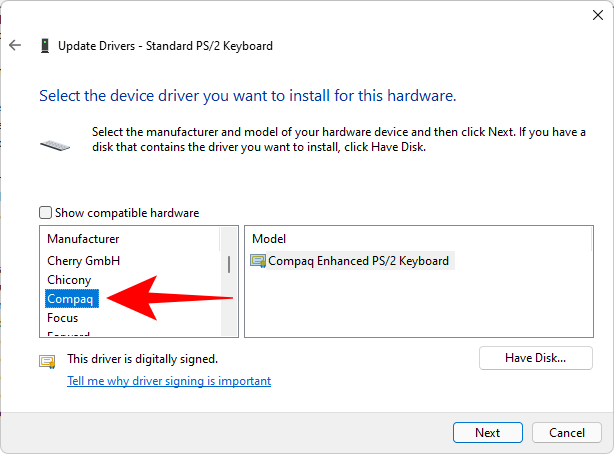The image size is (614, 454).
Task: Click the manufacturer list scrollbar thumb
Action: (x=229, y=264)
